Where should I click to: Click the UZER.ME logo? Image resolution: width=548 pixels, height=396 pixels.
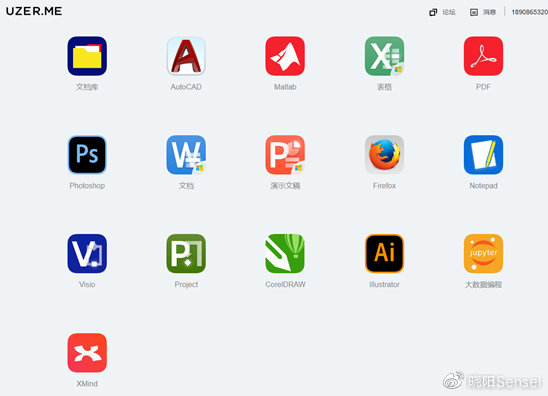point(34,11)
